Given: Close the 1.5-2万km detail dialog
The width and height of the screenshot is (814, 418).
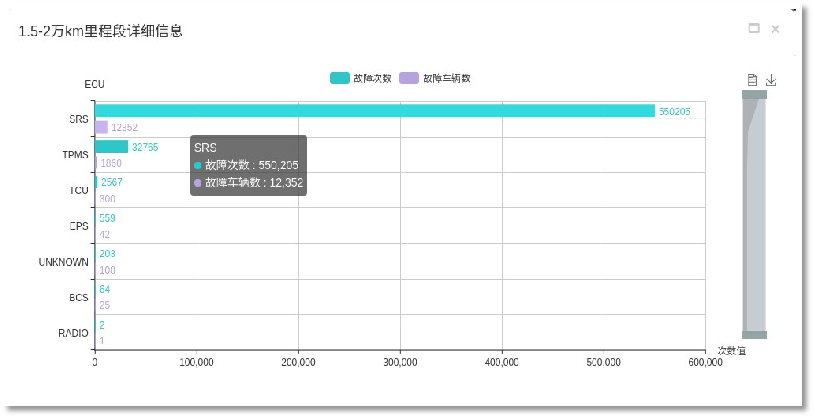Looking at the screenshot, I should tap(775, 29).
